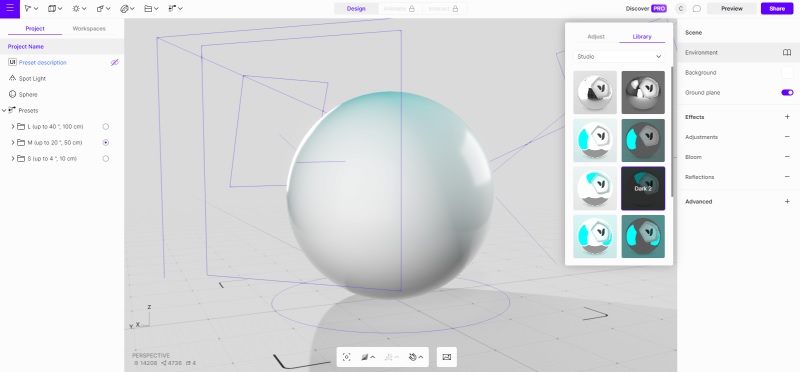Open lights tool dropdown chevron
Image resolution: width=800 pixels, height=372 pixels.
click(x=84, y=9)
